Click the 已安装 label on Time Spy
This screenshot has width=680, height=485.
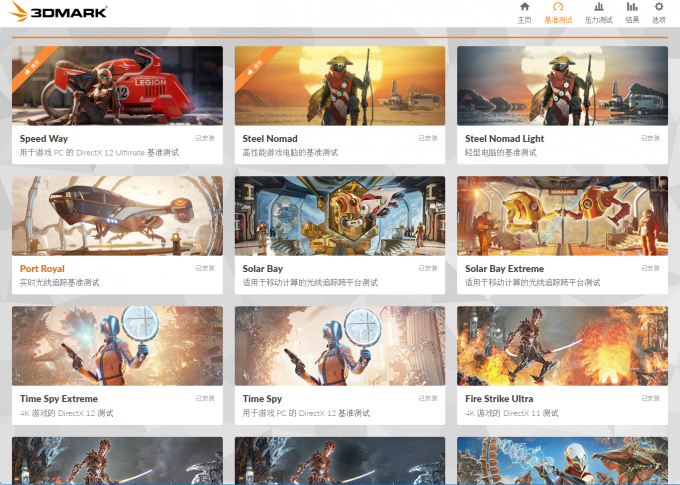[428, 398]
